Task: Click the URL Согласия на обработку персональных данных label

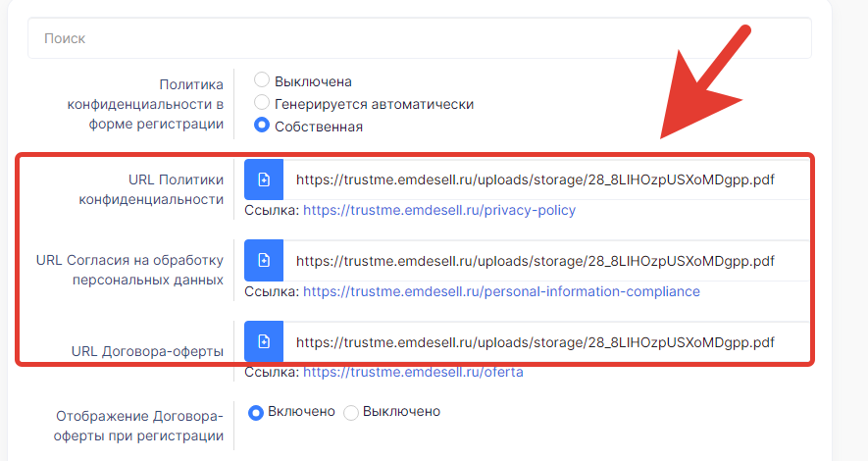Action: click(x=130, y=270)
